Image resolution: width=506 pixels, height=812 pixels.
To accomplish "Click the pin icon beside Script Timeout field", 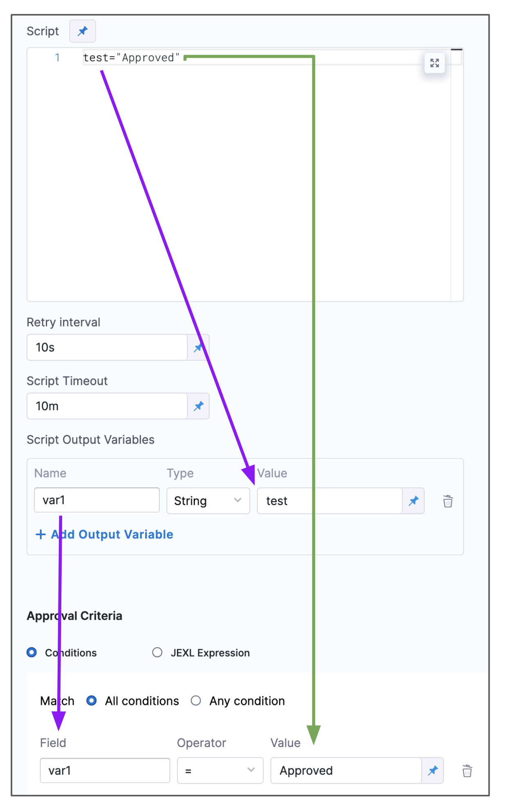I will coord(198,406).
